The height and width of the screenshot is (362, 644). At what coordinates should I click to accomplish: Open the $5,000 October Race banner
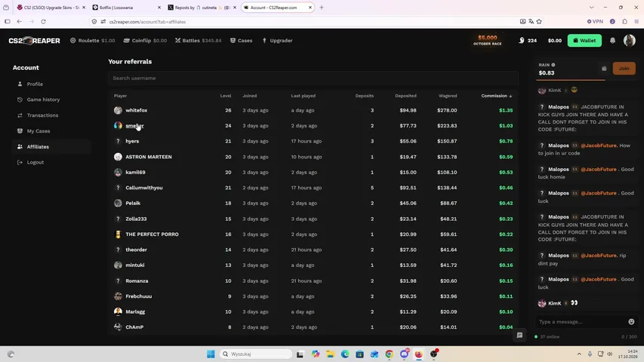488,40
